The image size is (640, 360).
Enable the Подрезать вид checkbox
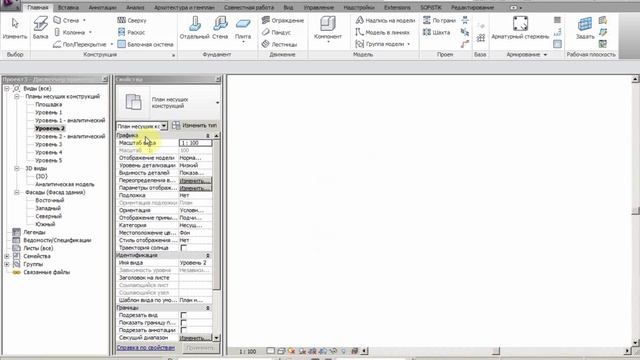coord(184,315)
